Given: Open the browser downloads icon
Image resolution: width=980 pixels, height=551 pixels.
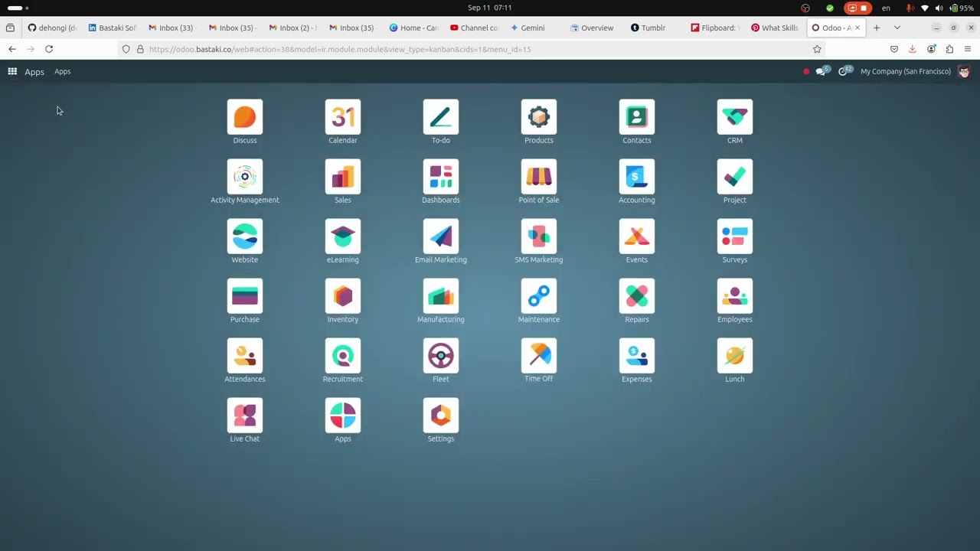Looking at the screenshot, I should tap(912, 49).
